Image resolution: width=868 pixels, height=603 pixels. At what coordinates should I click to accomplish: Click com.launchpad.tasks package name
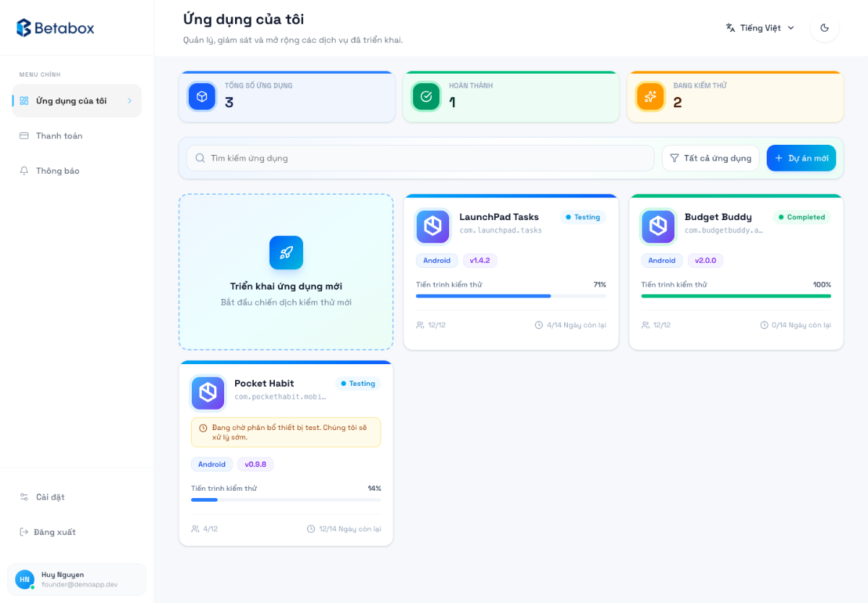pyautogui.click(x=501, y=231)
